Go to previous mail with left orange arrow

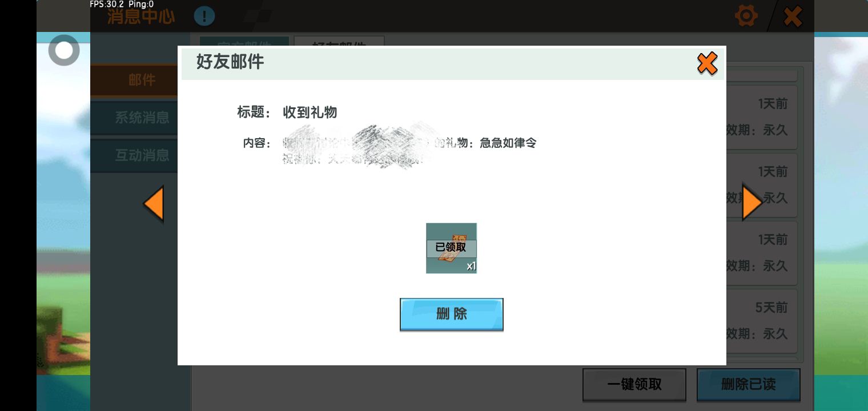[154, 203]
